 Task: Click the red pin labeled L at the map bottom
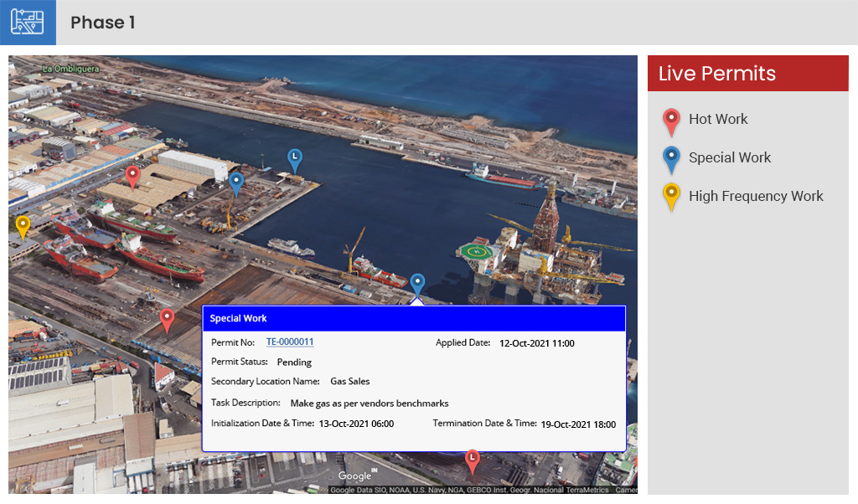[472, 457]
